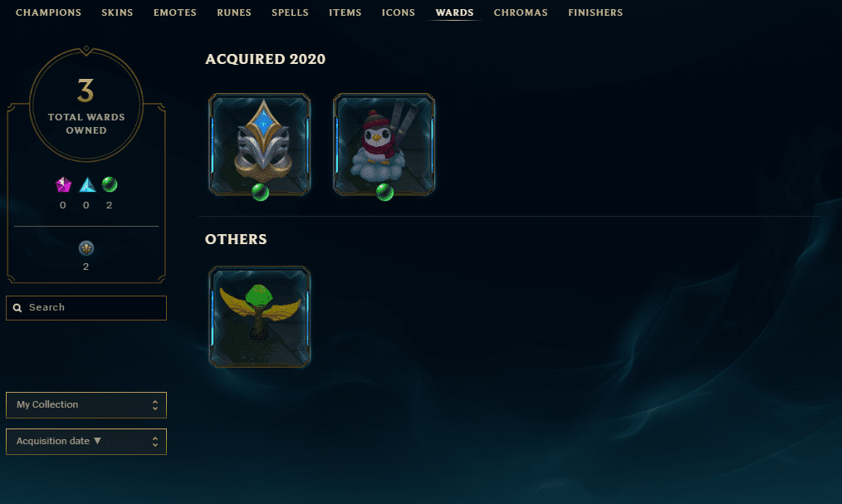Image resolution: width=842 pixels, height=504 pixels.
Task: Click inside the ward Search field
Action: [86, 307]
